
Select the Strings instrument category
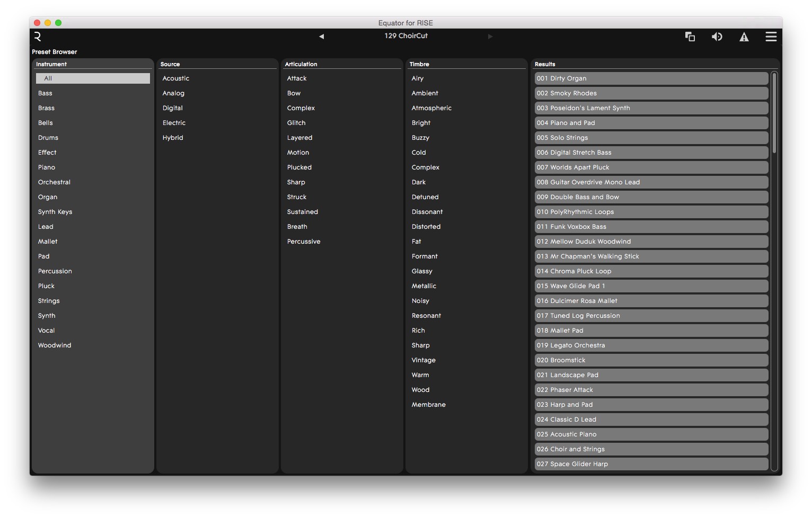coord(49,301)
